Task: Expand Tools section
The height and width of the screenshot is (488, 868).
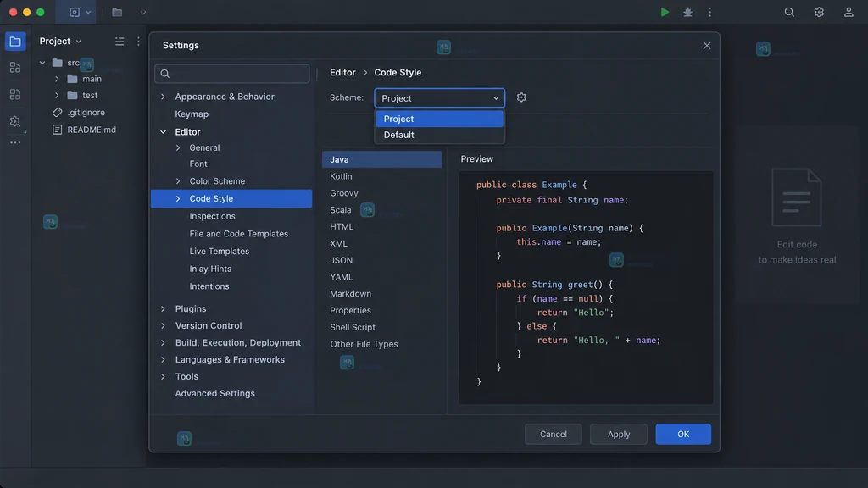Action: tap(164, 377)
